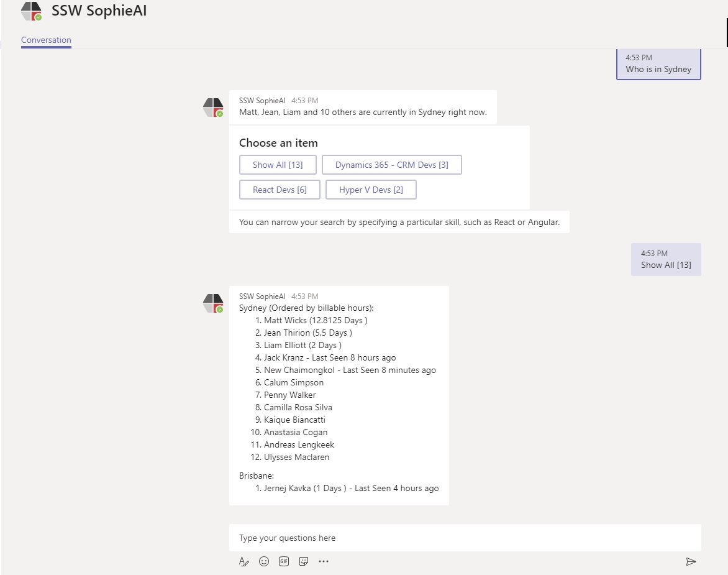Open more compose options ellipsis
The width and height of the screenshot is (728, 575).
[x=324, y=561]
